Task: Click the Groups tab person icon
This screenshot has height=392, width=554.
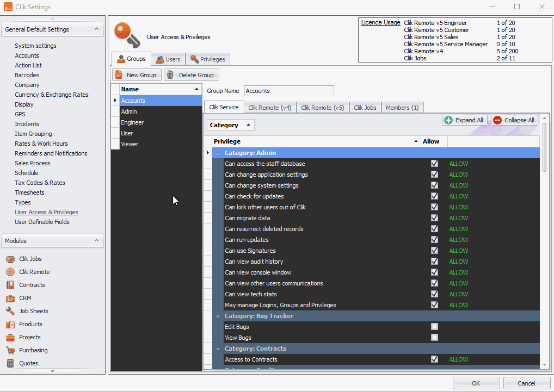Action: click(121, 59)
